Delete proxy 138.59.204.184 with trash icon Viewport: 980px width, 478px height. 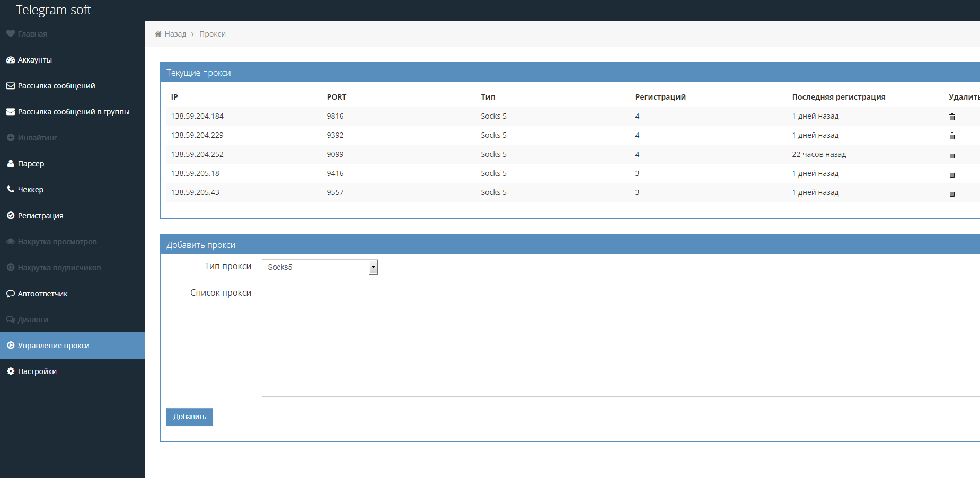(x=952, y=117)
